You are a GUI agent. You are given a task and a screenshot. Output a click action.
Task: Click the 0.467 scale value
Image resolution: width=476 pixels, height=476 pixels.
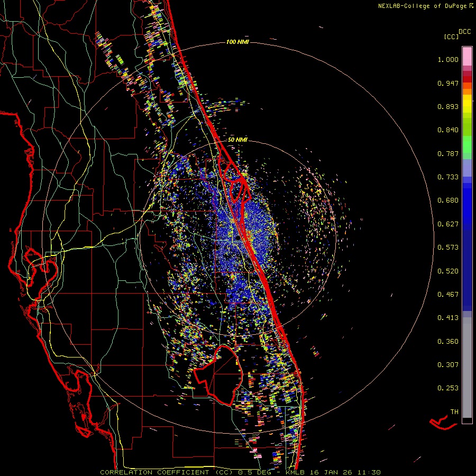coord(448,295)
